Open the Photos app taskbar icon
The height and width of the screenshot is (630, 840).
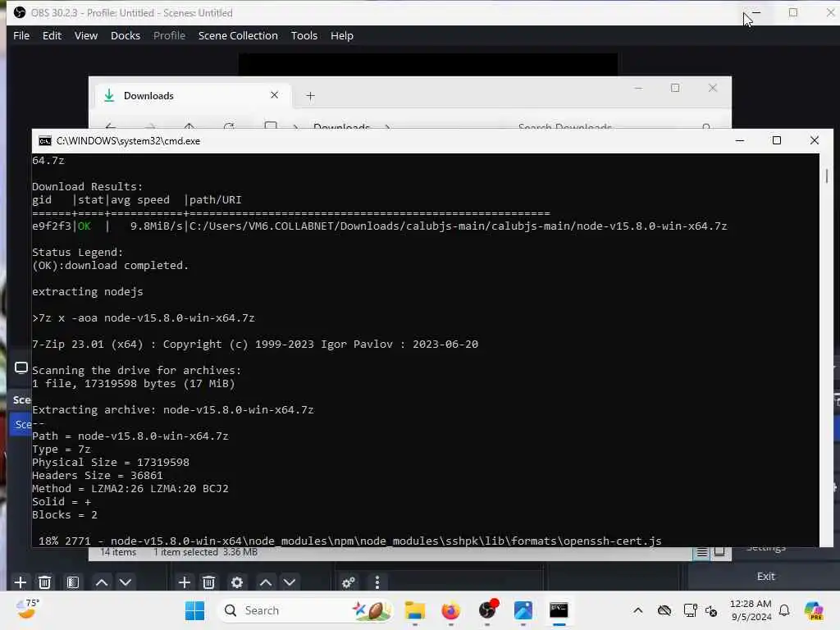[x=523, y=610]
